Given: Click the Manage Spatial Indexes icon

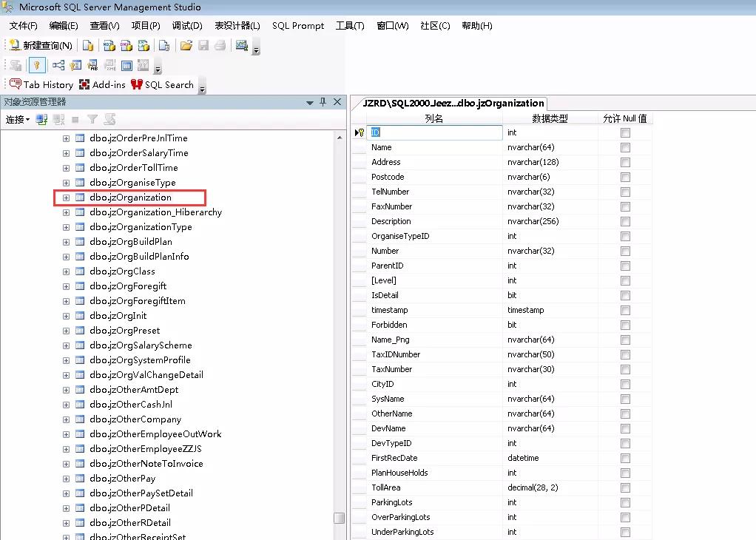Looking at the screenshot, I should point(144,65).
